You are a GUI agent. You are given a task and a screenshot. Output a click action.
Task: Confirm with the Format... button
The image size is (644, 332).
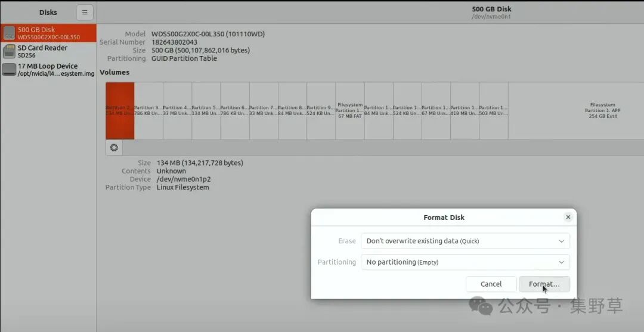point(544,284)
